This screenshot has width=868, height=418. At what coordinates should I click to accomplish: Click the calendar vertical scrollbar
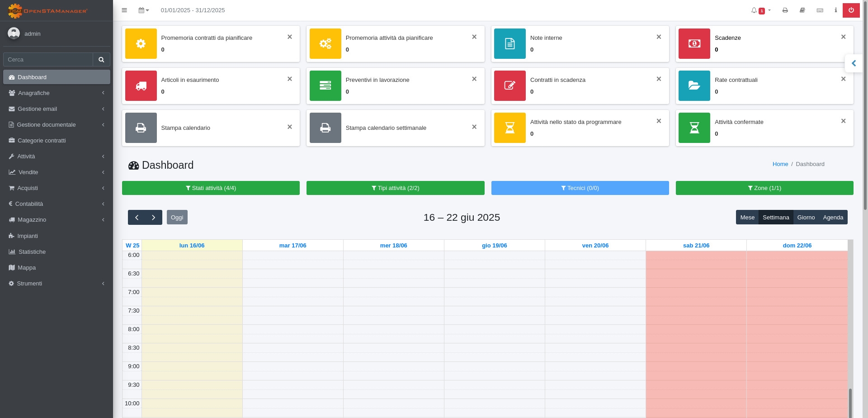point(850,402)
